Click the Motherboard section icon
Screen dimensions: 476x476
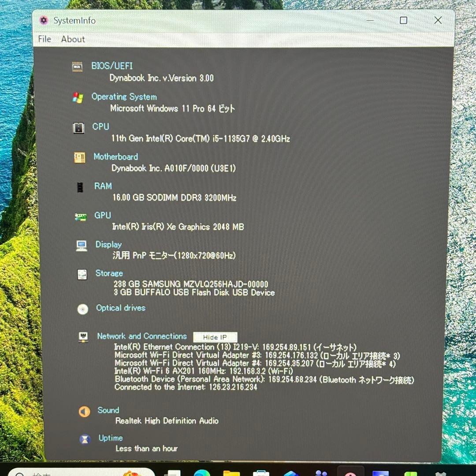tap(79, 157)
